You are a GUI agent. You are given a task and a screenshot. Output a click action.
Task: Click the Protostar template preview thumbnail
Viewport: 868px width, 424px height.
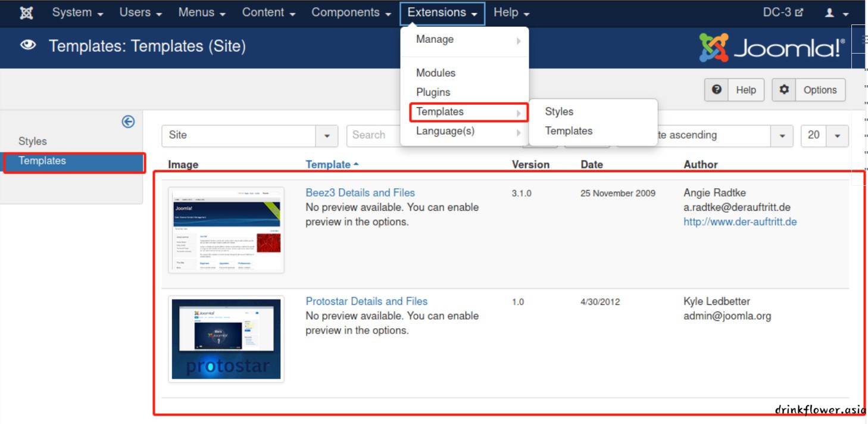pos(226,339)
